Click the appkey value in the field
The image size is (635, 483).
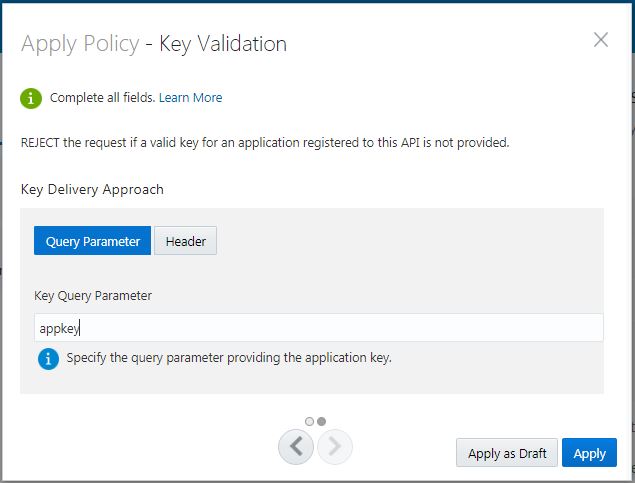[59, 328]
